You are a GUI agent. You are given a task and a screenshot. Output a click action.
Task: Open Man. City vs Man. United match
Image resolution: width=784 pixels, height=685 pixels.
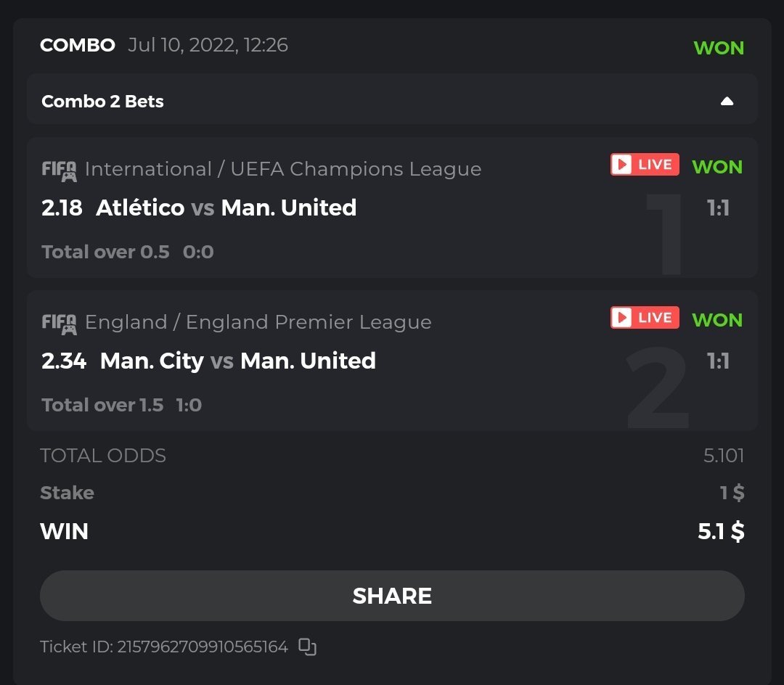pos(237,361)
